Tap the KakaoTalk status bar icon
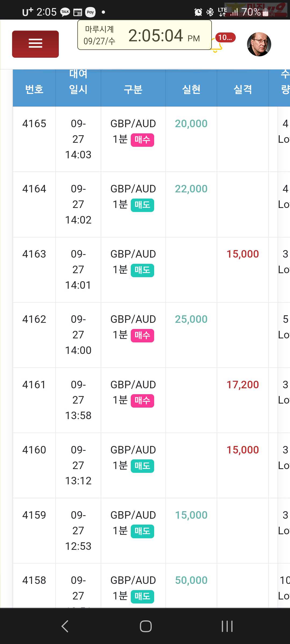Screen dimensions: 290x644 65,12
